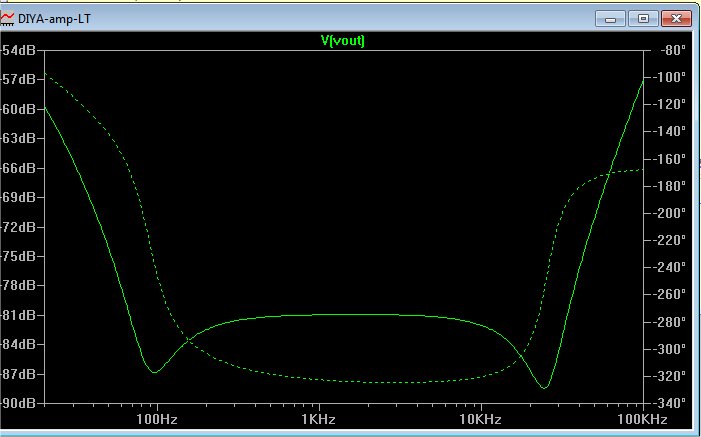701x437 pixels.
Task: Click the -78dB magnitude axis label
Action: point(18,285)
